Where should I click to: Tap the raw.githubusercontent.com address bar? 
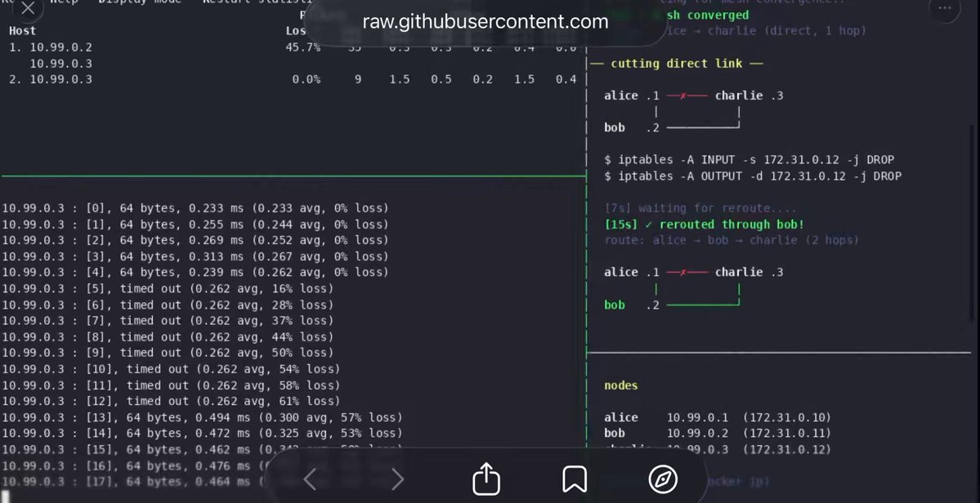485,22
